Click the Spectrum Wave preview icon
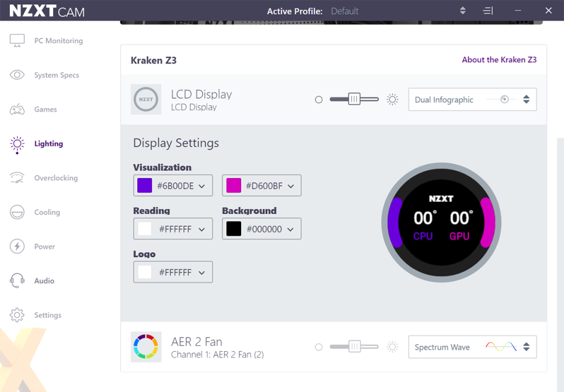The height and width of the screenshot is (392, 564). pyautogui.click(x=501, y=346)
